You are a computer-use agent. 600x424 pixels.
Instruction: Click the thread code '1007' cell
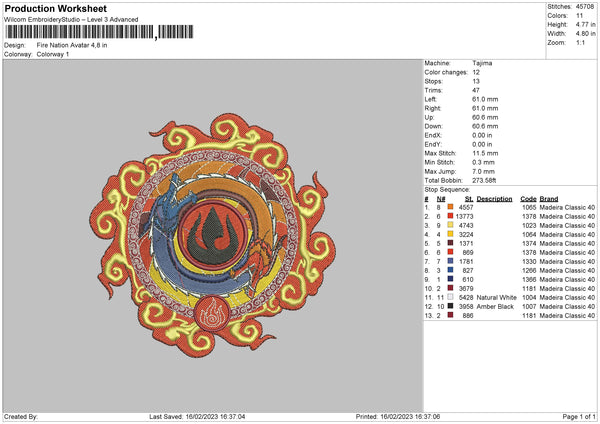pyautogui.click(x=529, y=307)
